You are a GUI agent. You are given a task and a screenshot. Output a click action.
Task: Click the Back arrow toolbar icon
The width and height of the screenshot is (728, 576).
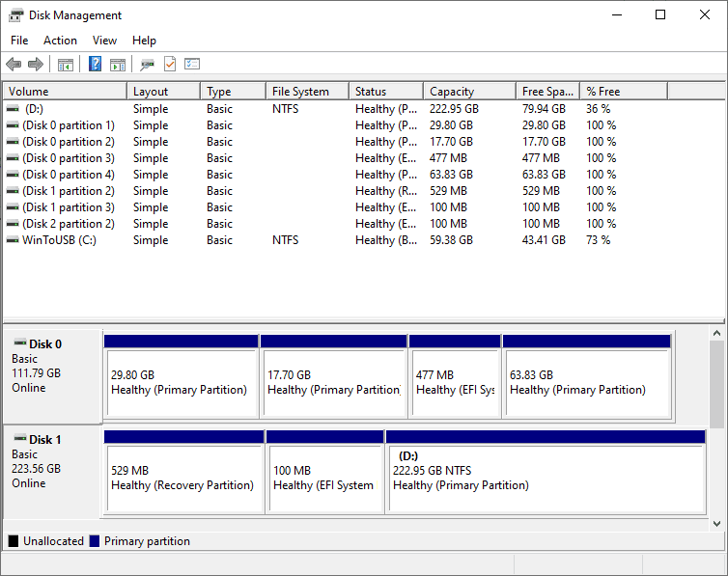14,64
